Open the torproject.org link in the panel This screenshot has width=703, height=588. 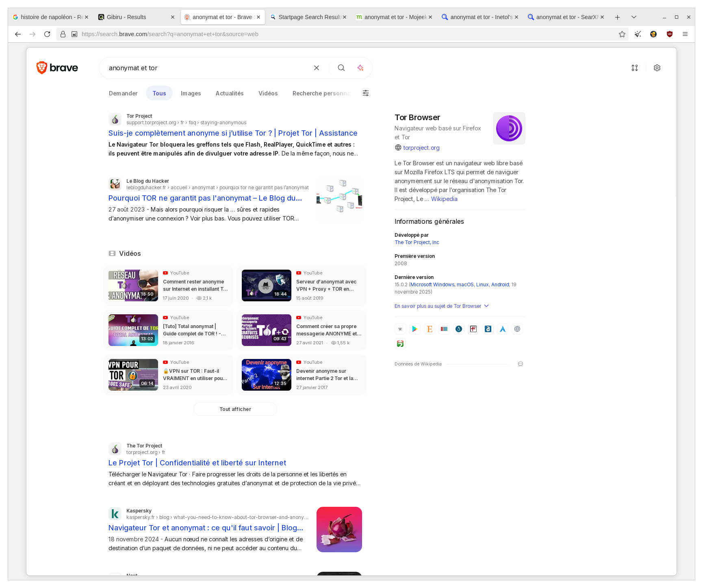(x=421, y=147)
